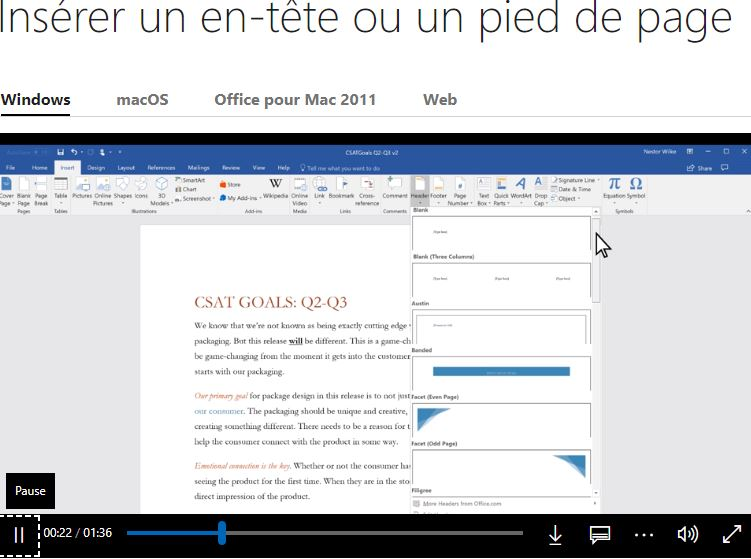
Task: Switch the video to full screen
Action: click(x=731, y=534)
